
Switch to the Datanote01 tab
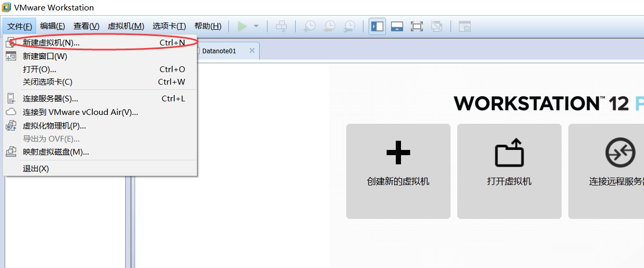[x=219, y=51]
